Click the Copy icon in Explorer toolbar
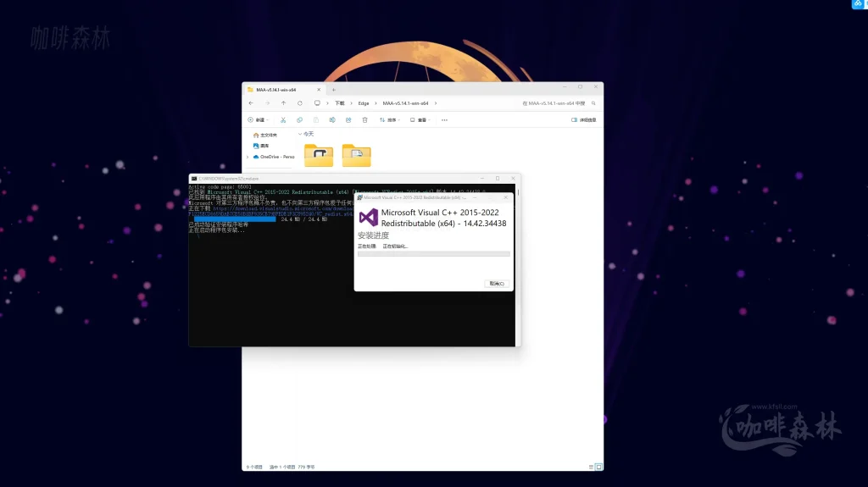This screenshot has height=487, width=868. click(299, 120)
